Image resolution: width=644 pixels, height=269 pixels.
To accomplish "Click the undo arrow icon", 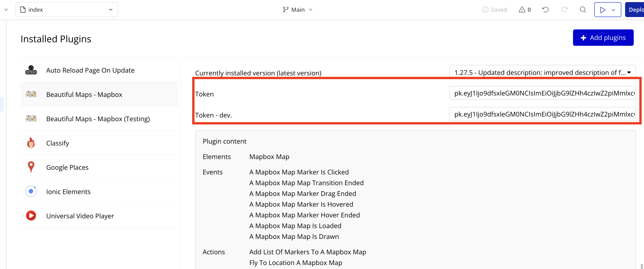I will pos(545,10).
